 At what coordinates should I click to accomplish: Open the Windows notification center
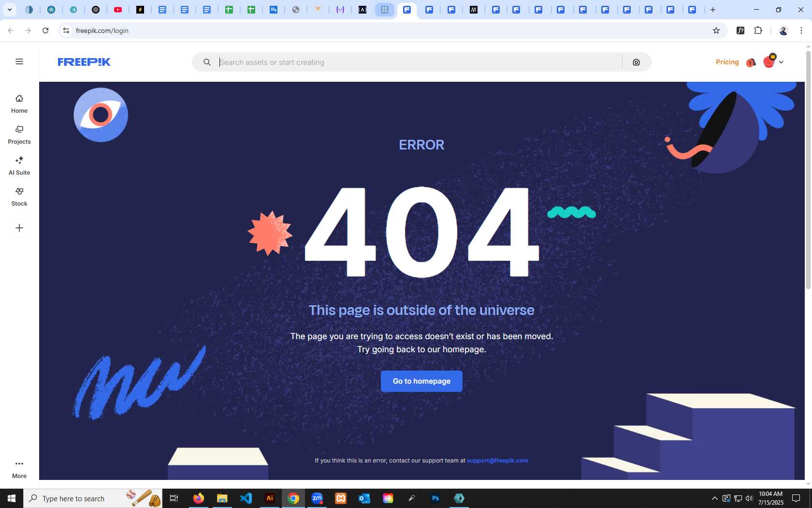click(x=796, y=498)
